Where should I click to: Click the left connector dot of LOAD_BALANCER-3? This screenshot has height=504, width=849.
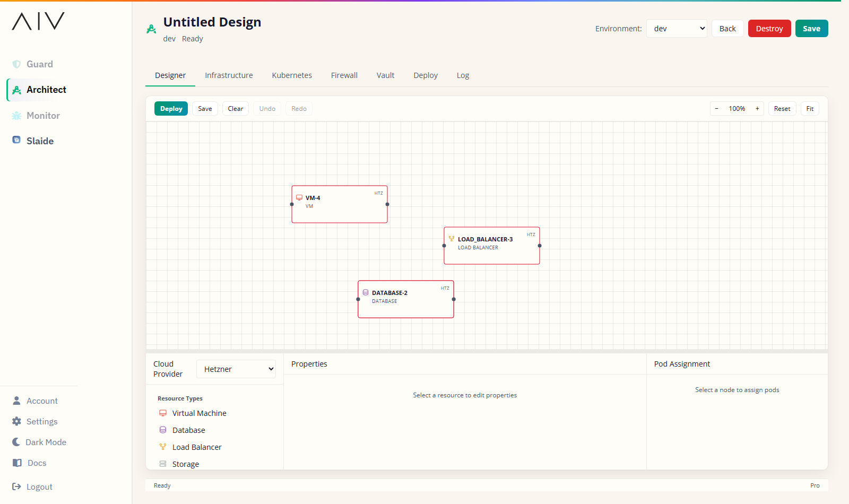[444, 246]
